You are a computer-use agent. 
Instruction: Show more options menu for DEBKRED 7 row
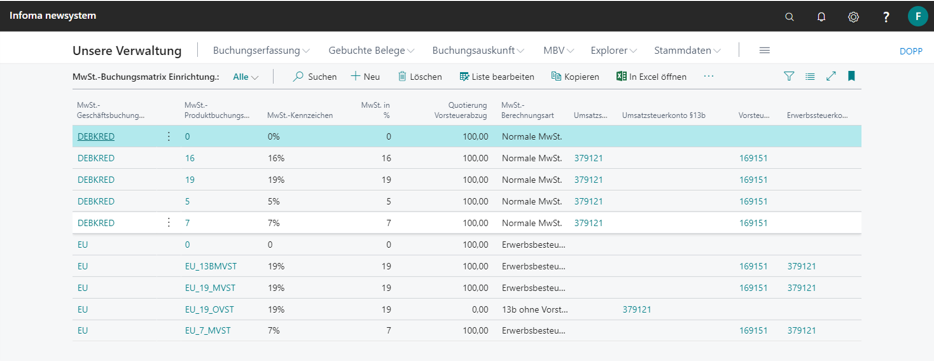point(169,222)
